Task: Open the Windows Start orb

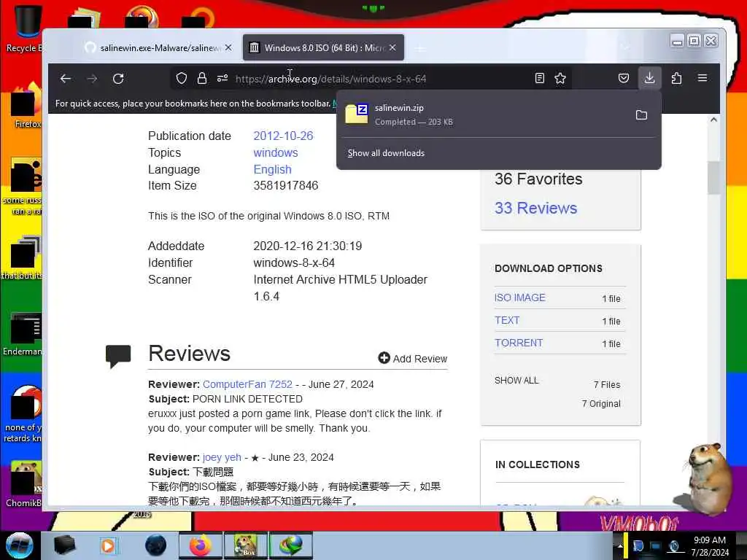Action: [19, 545]
